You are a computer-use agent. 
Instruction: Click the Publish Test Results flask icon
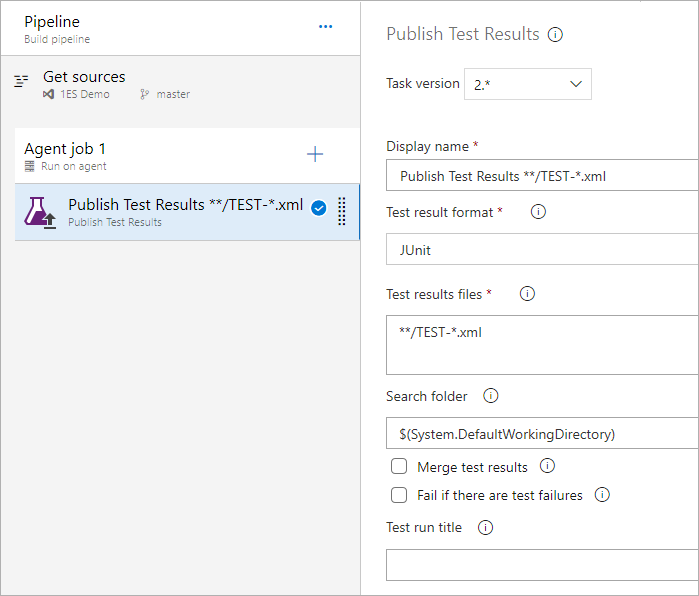pyautogui.click(x=42, y=212)
